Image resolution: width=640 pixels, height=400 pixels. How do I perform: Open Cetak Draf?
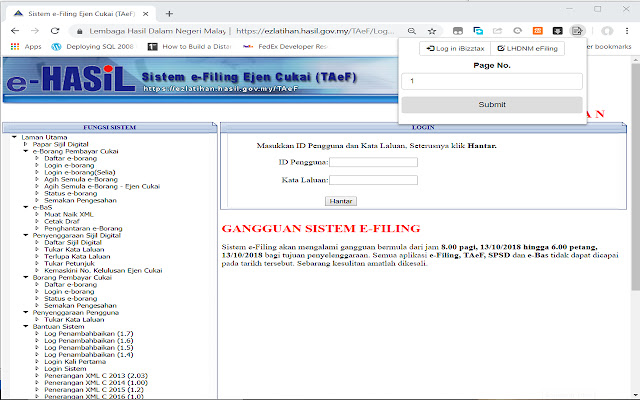62,222
